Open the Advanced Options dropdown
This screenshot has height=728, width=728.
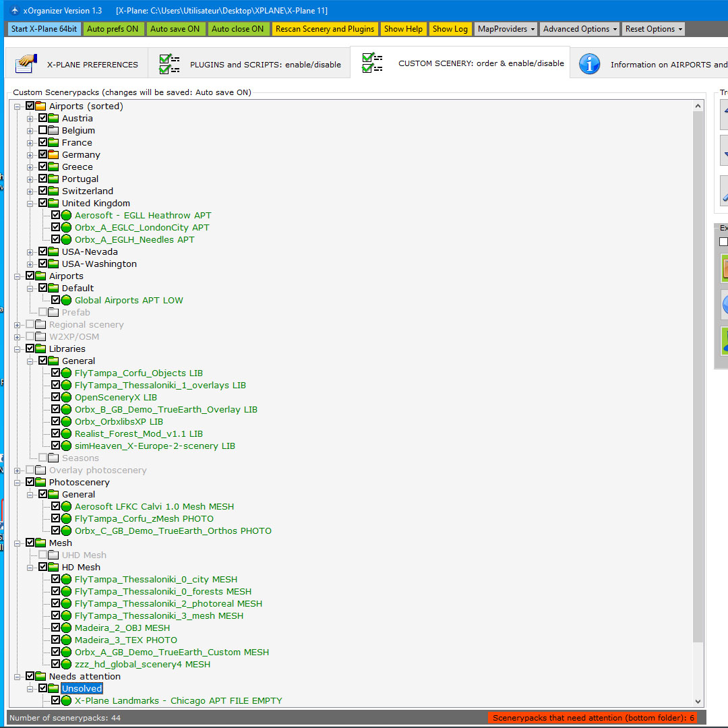point(580,29)
